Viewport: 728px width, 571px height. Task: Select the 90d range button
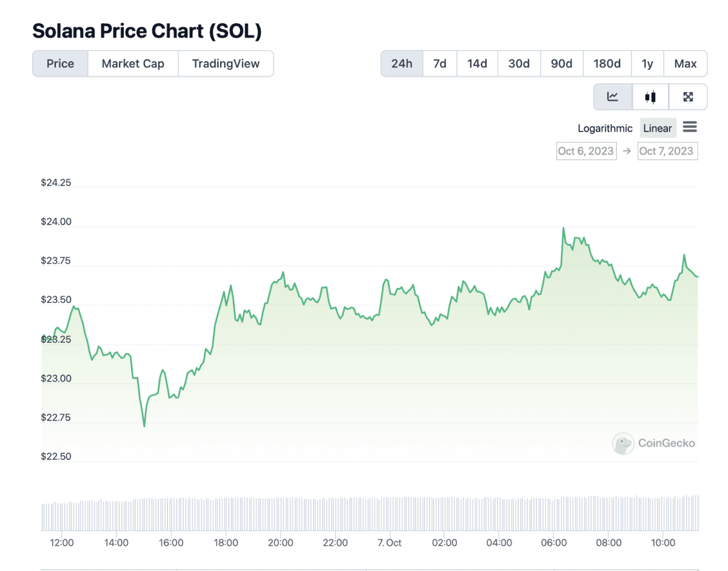point(561,63)
